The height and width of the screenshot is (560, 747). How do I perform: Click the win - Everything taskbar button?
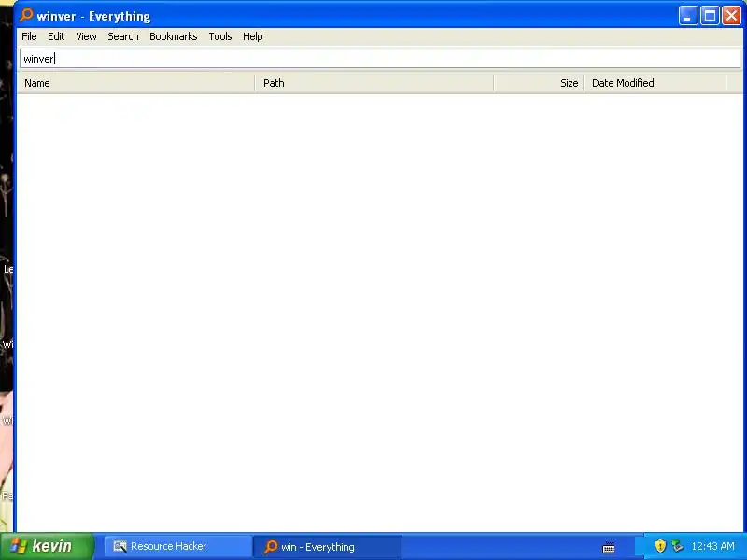(x=327, y=546)
